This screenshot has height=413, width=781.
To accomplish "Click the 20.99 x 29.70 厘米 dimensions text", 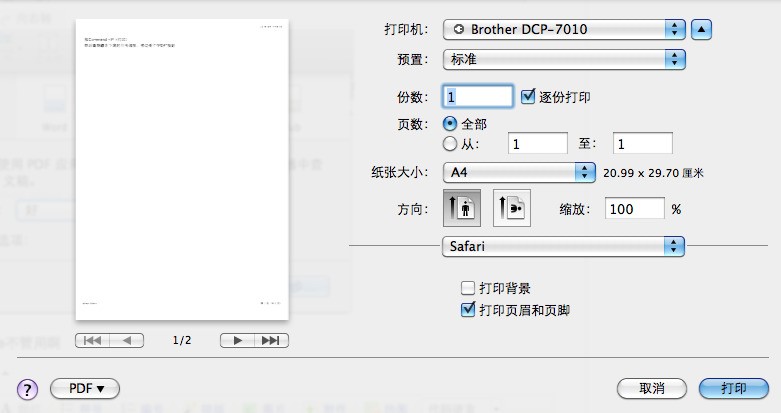I will pyautogui.click(x=653, y=173).
